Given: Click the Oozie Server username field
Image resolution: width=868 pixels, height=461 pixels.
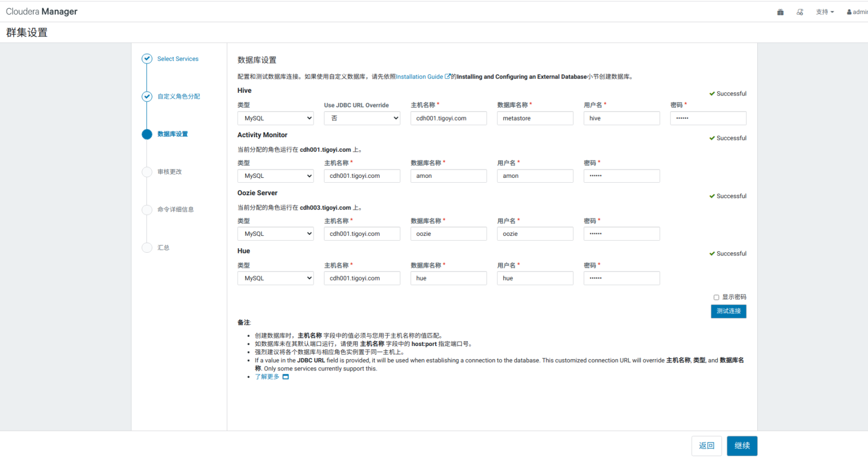Looking at the screenshot, I should (535, 234).
